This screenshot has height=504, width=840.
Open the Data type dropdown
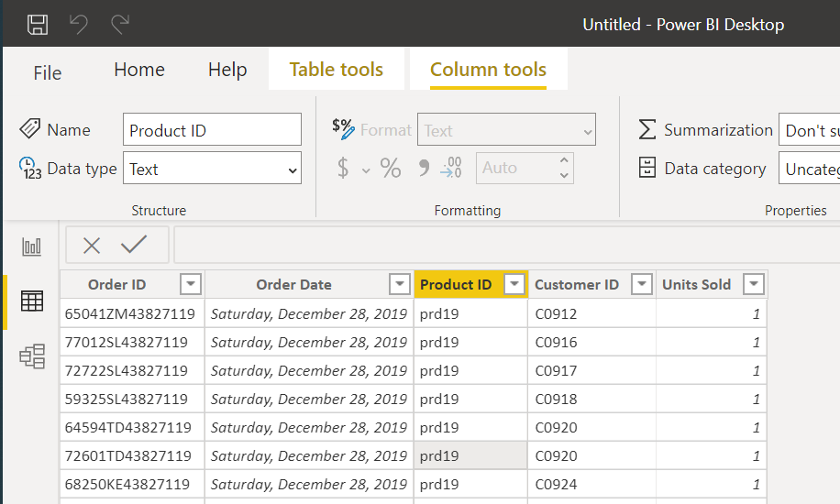tap(212, 169)
